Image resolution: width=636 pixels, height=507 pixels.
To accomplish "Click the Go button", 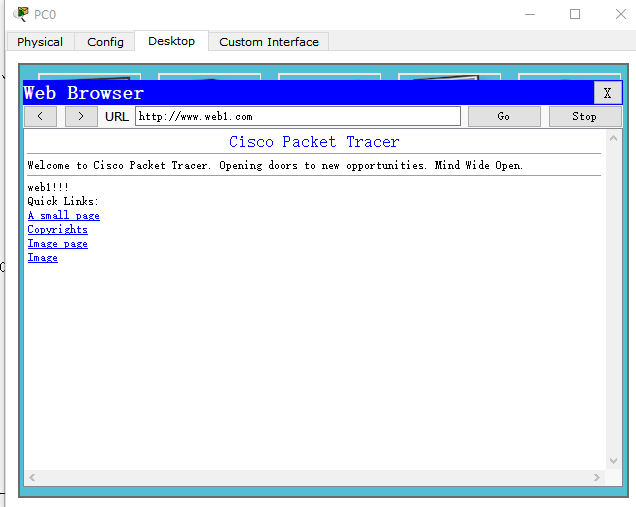I will click(504, 116).
